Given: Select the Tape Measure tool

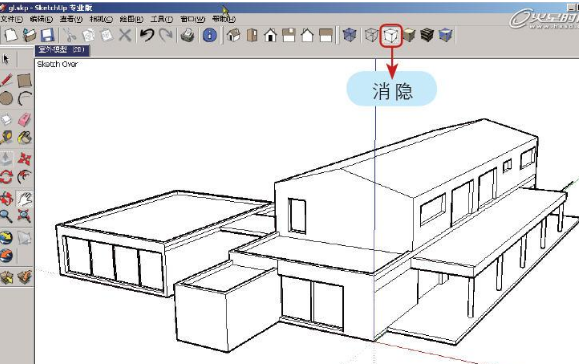Looking at the screenshot, I should (x=6, y=138).
